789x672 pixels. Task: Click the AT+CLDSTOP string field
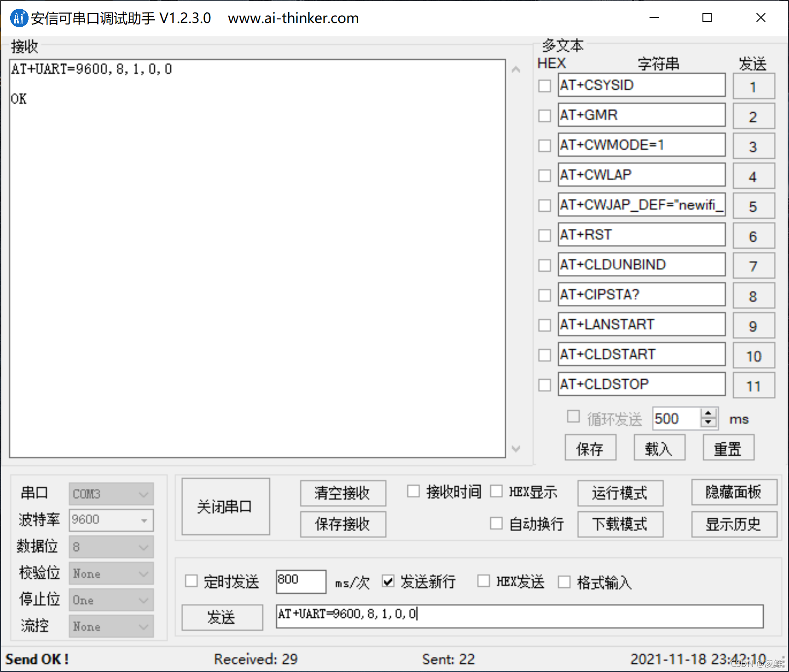click(x=642, y=384)
